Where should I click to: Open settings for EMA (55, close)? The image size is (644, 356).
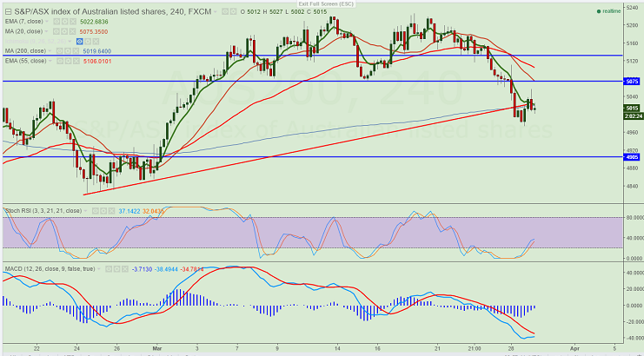click(68, 61)
